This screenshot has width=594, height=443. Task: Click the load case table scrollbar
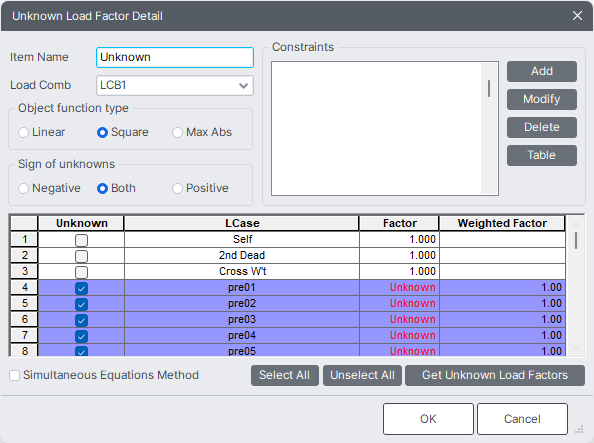(x=576, y=286)
